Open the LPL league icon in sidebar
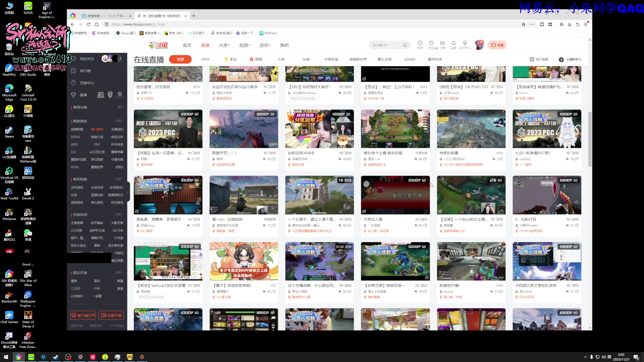Viewport: 644px width, 362px height. point(100,95)
